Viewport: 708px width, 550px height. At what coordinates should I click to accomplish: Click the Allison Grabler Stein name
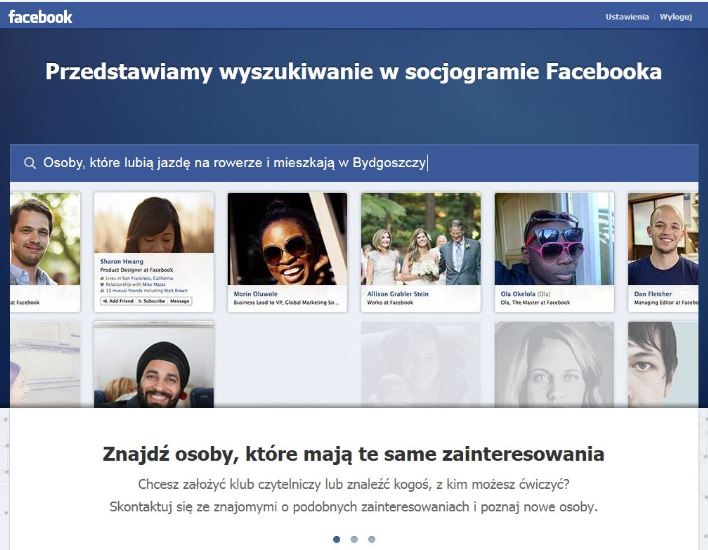pos(398,294)
